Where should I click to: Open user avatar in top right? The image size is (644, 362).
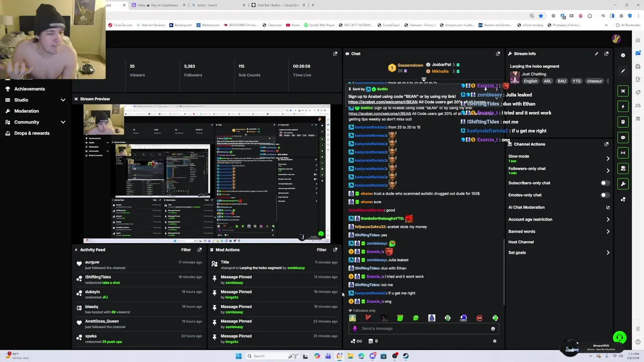tap(616, 39)
